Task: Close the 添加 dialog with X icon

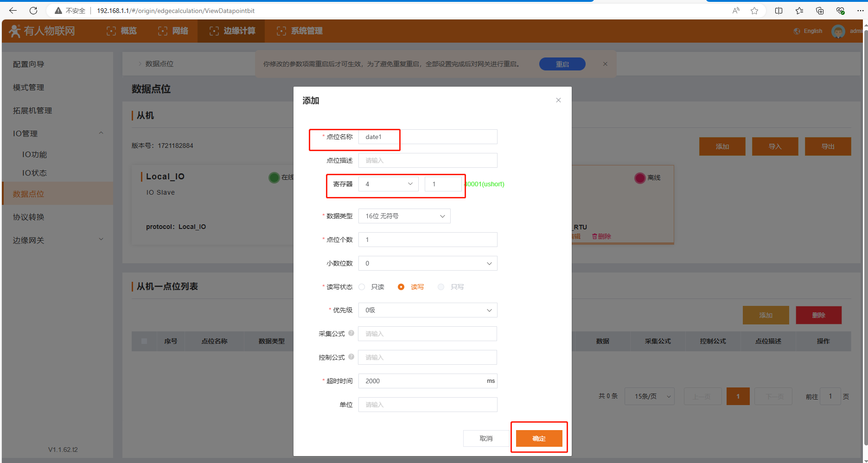Action: pos(558,100)
